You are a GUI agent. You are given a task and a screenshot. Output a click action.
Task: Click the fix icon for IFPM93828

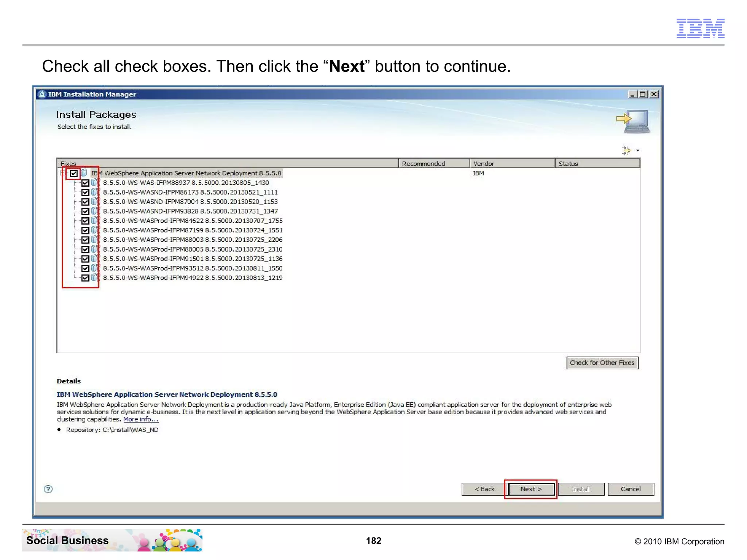point(95,211)
